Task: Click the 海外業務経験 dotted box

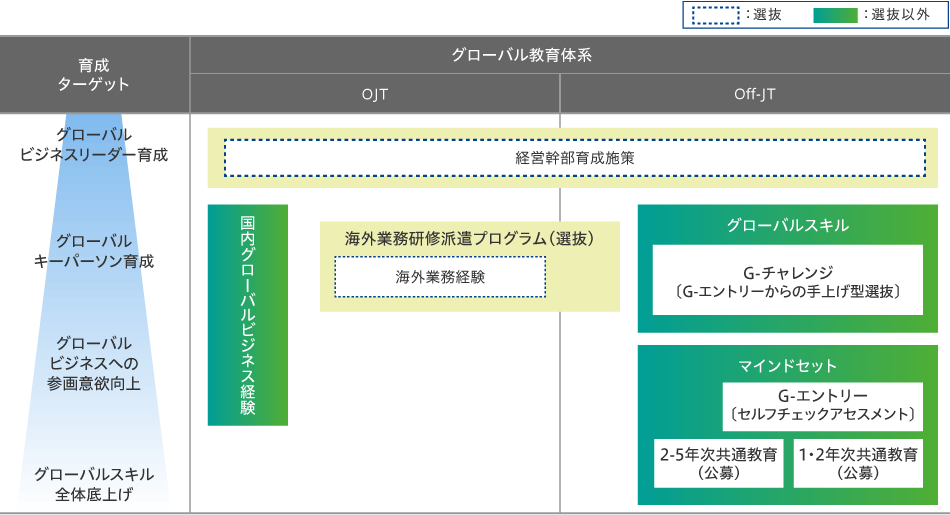Action: (x=440, y=277)
